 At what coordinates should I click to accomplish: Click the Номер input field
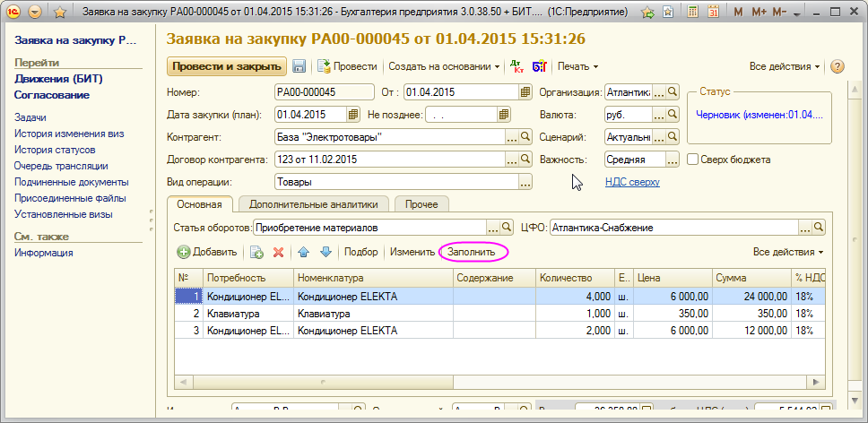tap(325, 91)
